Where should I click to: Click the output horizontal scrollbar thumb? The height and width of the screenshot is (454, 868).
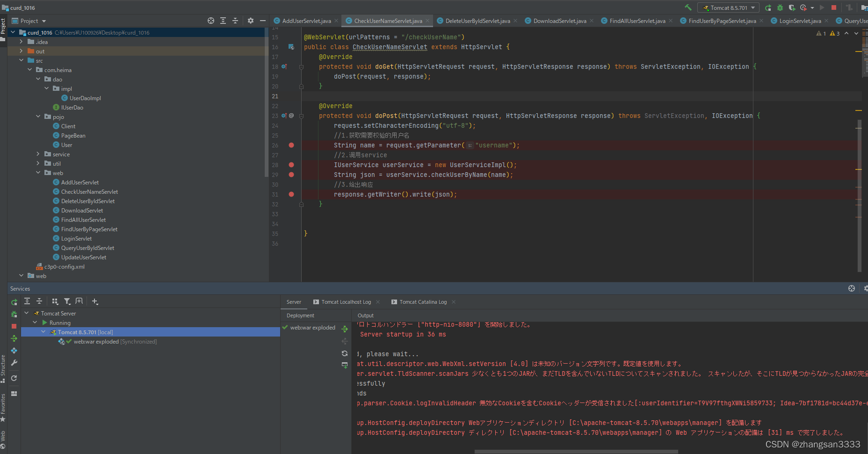pyautogui.click(x=576, y=452)
